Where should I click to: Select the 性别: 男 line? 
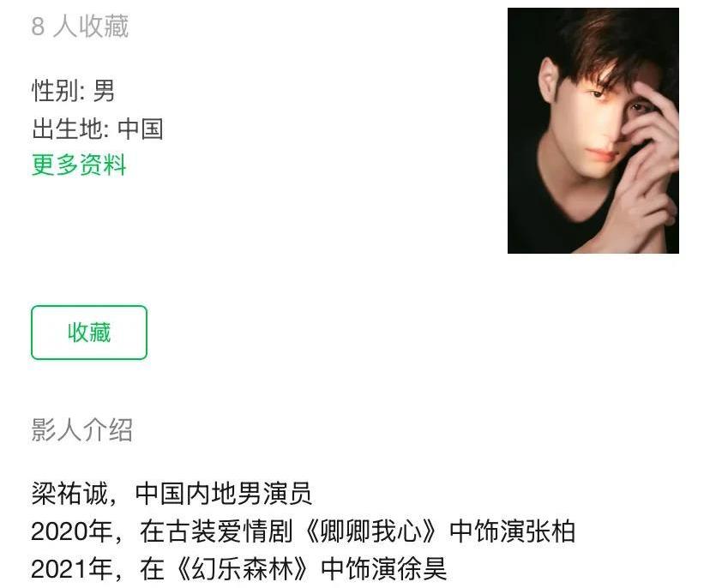pos(74,91)
